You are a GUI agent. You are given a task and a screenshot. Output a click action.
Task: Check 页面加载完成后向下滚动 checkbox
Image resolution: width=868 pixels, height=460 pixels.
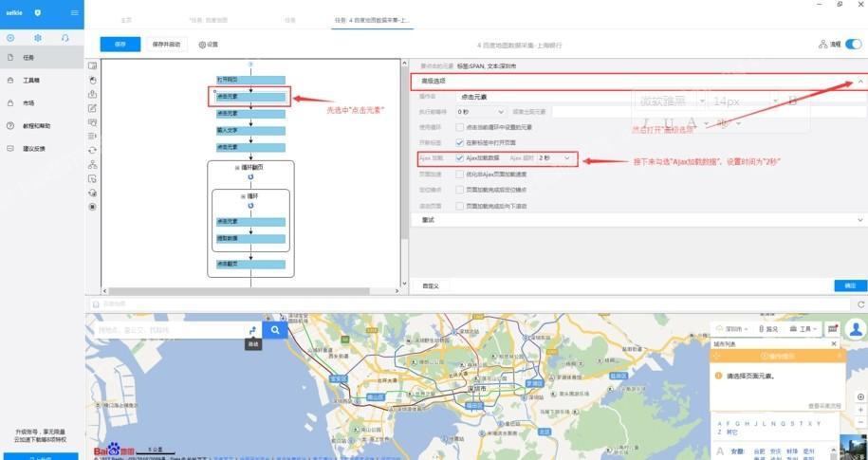(459, 206)
